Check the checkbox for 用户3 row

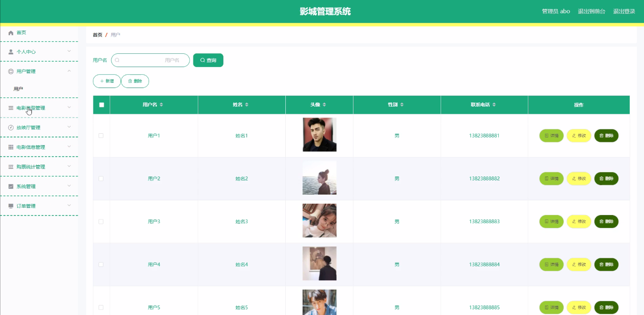pos(101,222)
